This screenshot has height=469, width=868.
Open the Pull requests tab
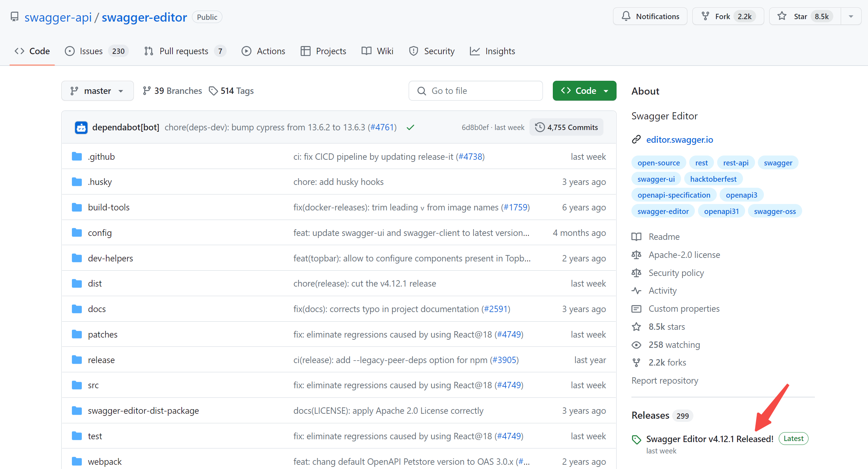coord(183,51)
